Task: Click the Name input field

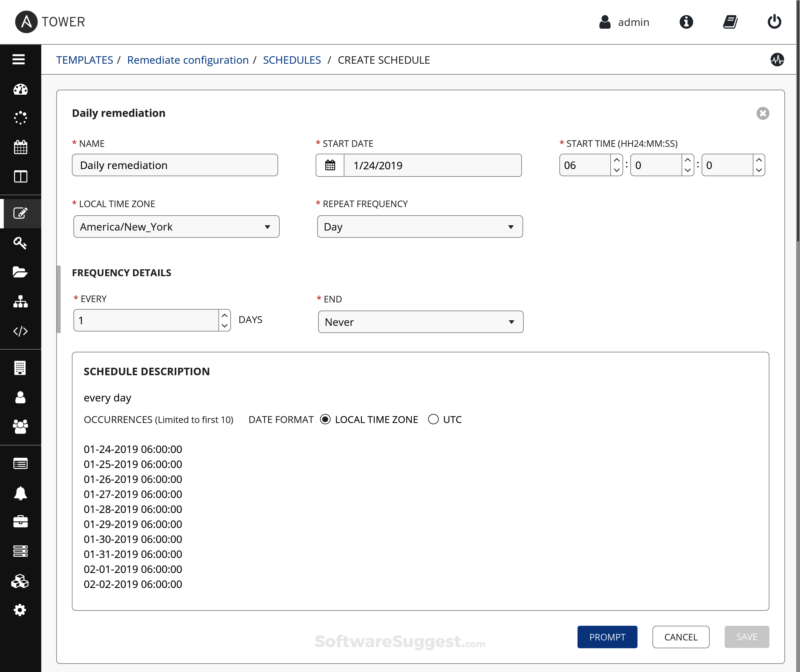Action: (x=174, y=165)
